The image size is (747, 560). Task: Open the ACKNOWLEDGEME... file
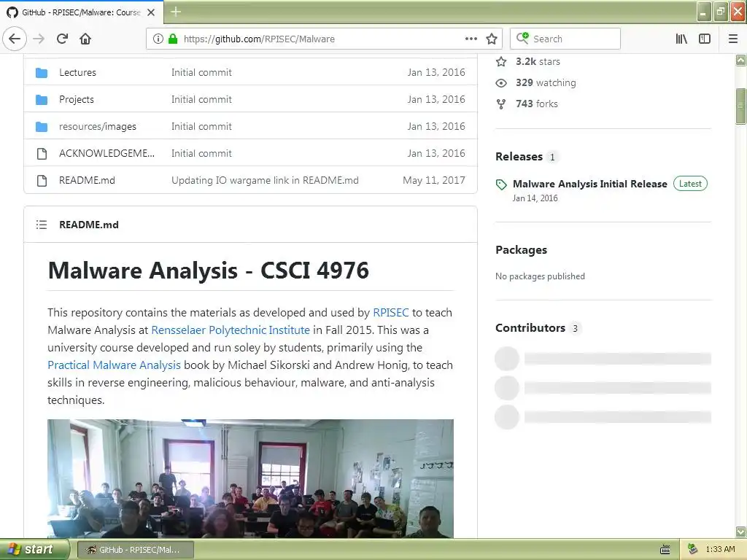107,153
